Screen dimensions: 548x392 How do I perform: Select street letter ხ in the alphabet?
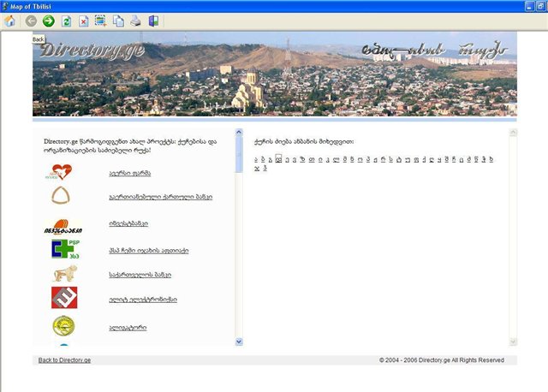pyautogui.click(x=491, y=159)
